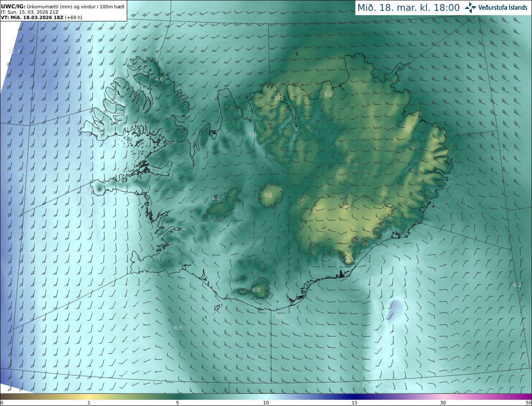The height and width of the screenshot is (406, 532).
Task: Click the 3.2 value on the map
Action: pyautogui.click(x=328, y=94)
